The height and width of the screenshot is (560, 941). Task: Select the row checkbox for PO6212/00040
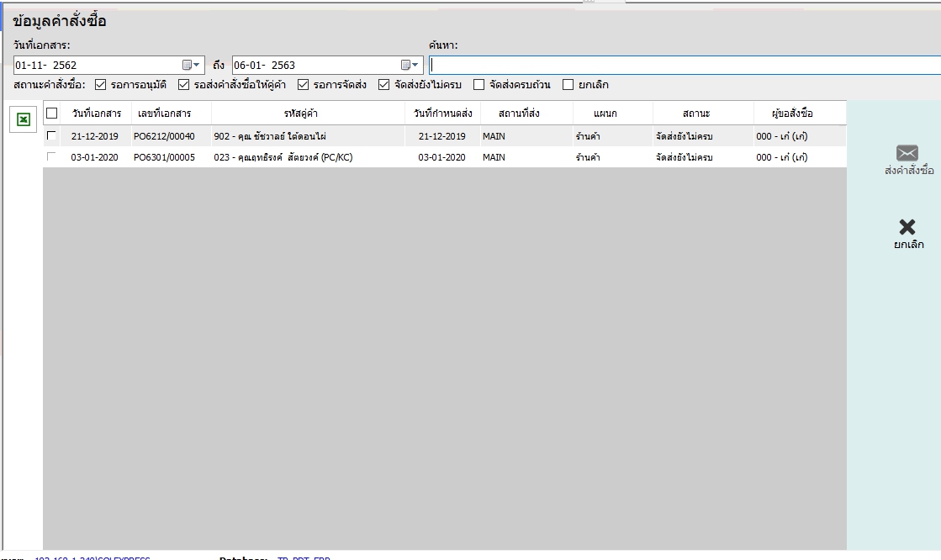(x=51, y=135)
